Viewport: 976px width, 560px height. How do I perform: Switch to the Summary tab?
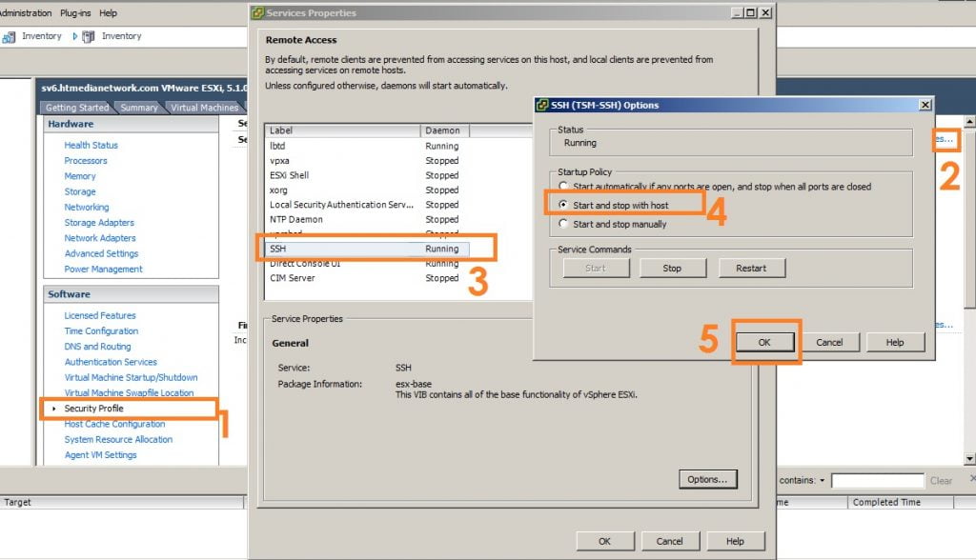point(139,108)
